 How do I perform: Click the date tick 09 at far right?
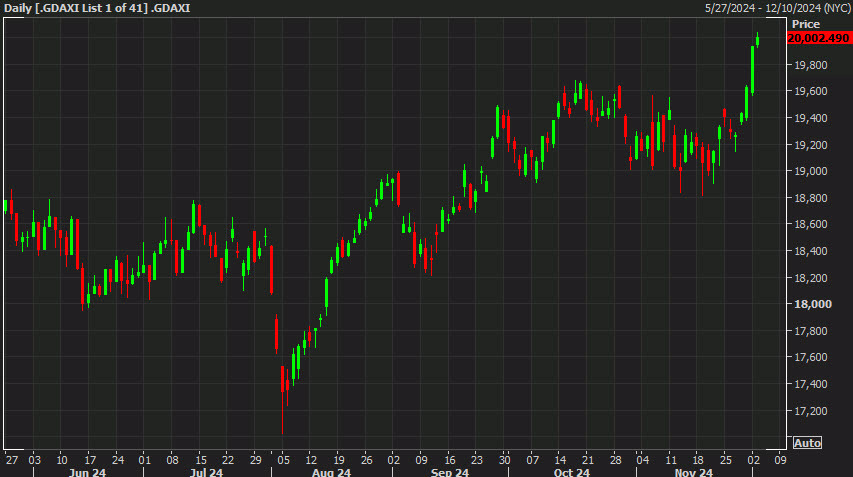(781, 460)
